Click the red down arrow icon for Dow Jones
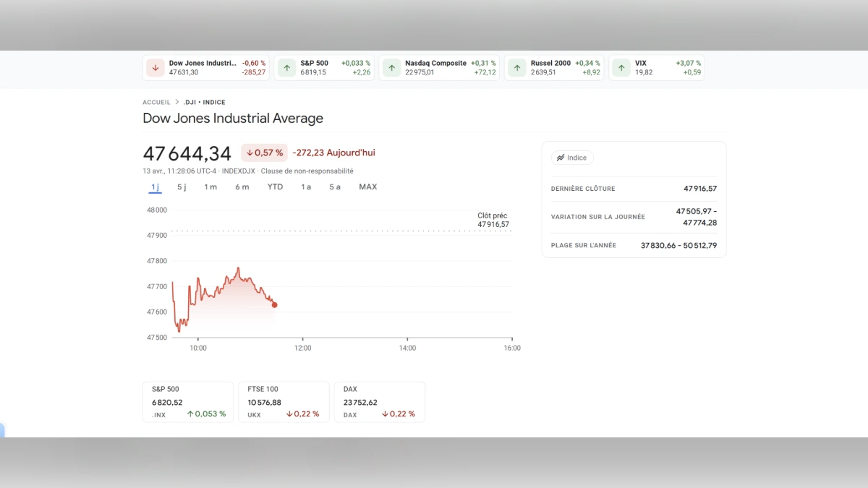 pyautogui.click(x=155, y=68)
